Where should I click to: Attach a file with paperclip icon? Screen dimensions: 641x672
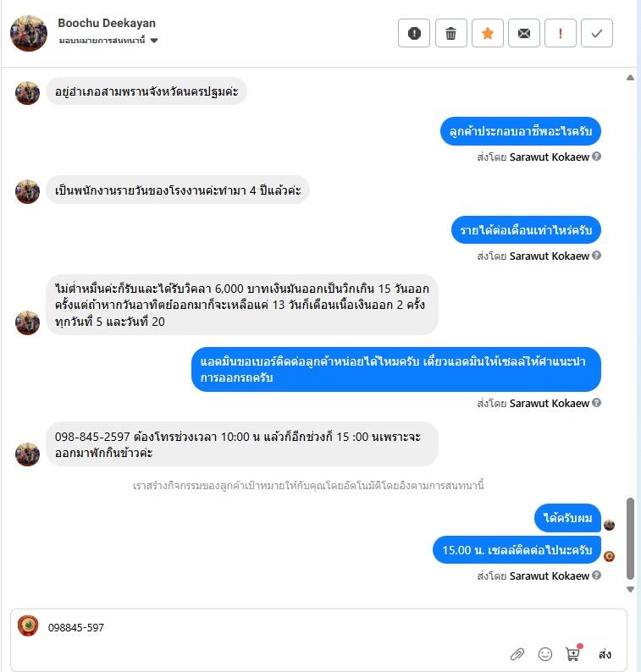[517, 654]
